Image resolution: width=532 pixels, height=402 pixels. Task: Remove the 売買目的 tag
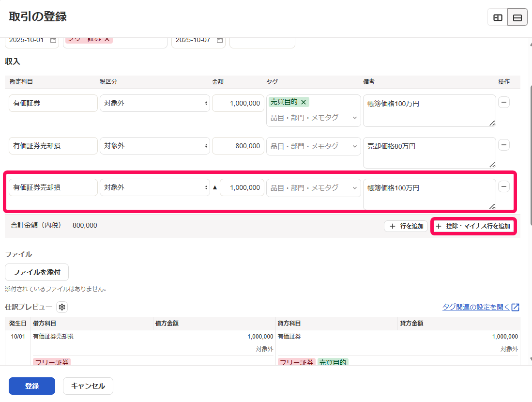(x=304, y=102)
